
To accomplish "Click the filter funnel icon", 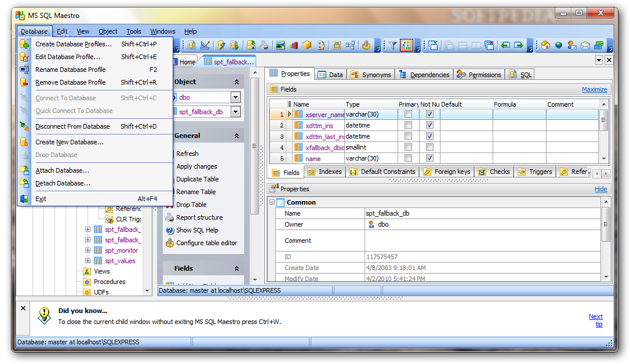I will 393,45.
